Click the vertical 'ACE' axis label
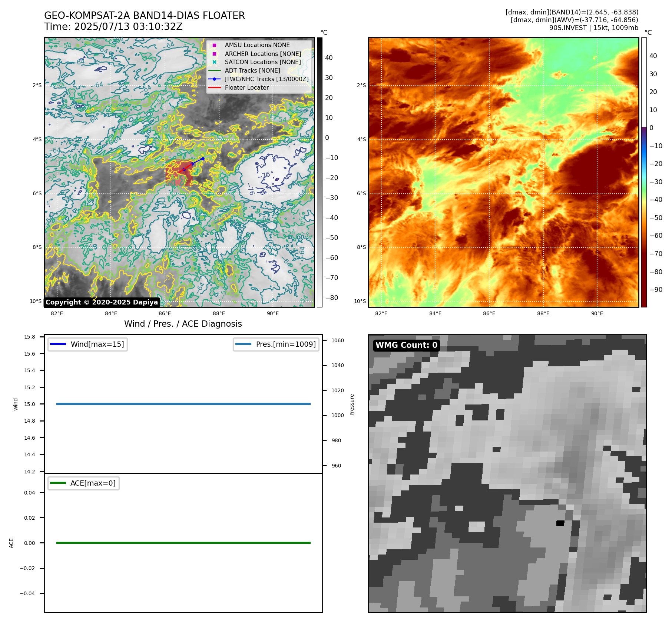Viewport: 672px width, 626px height. pos(11,543)
